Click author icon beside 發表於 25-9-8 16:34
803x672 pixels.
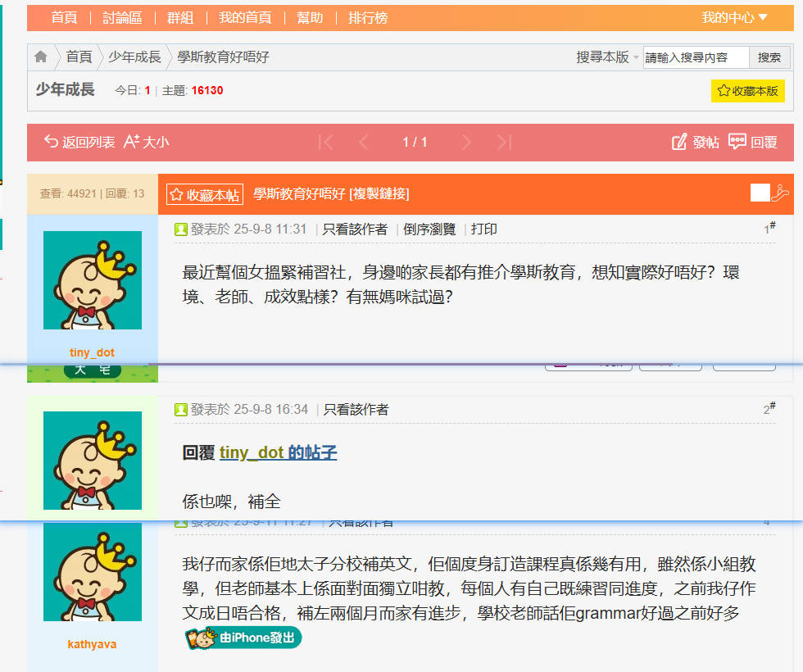181,410
